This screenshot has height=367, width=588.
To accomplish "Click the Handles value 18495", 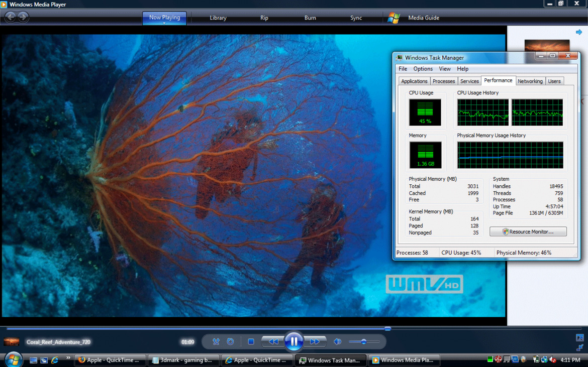I will tap(556, 186).
